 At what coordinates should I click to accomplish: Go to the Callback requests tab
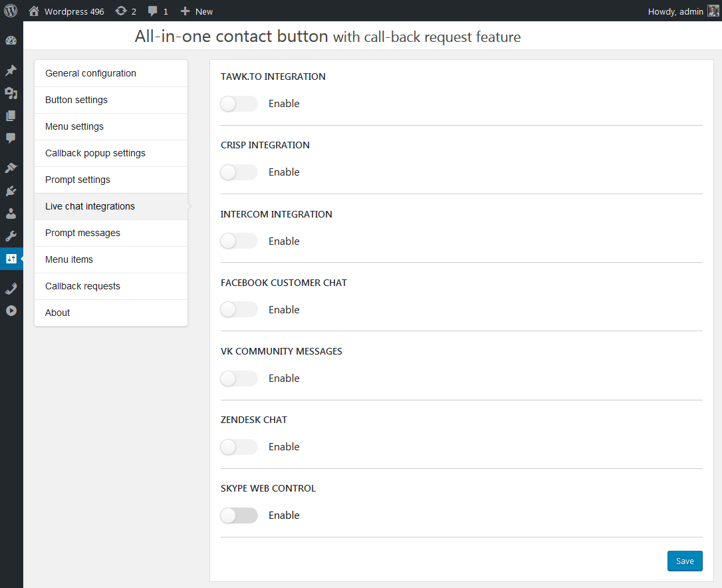click(x=82, y=286)
